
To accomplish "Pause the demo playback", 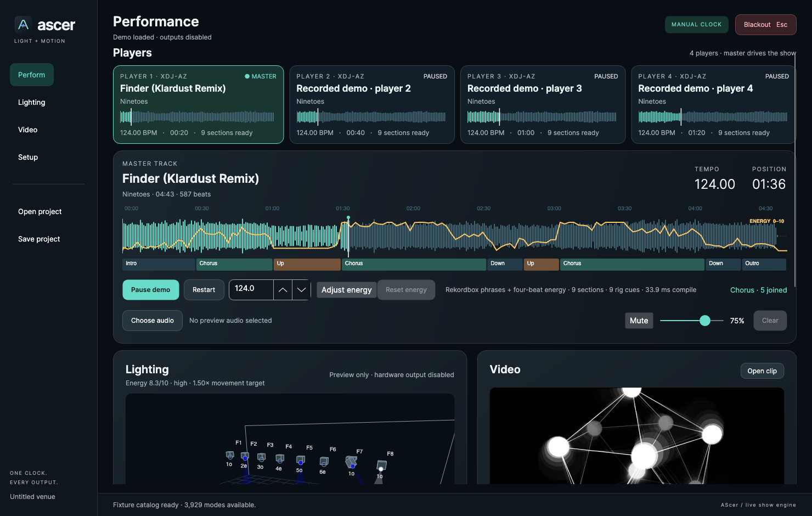I will pos(151,290).
